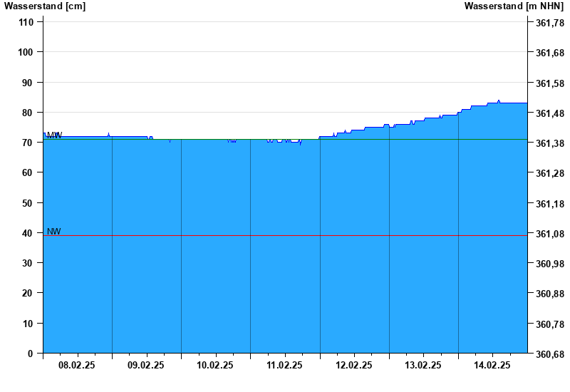Click the 'Wasserstand [m NHN]' axis title
Viewport: 570px width, 392px height.
[514, 6]
